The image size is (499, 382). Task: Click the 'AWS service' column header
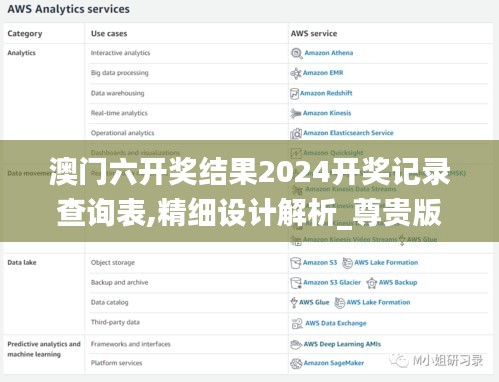[314, 34]
